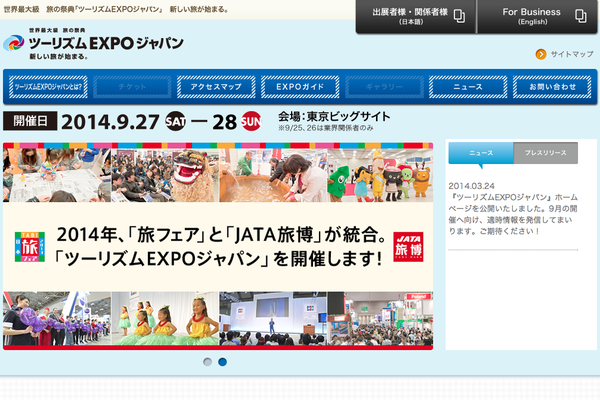Image resolution: width=600 pixels, height=400 pixels.
Task: Open the 2014.03.24 news article text
Action: click(513, 209)
